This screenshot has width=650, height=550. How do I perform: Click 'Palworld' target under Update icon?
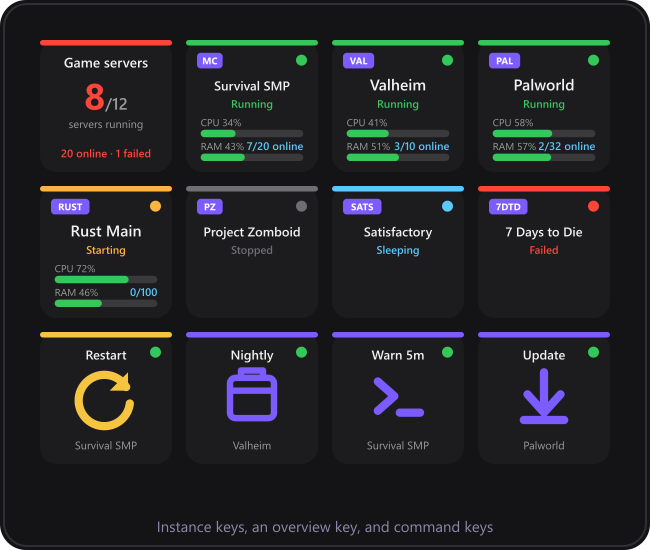click(544, 446)
